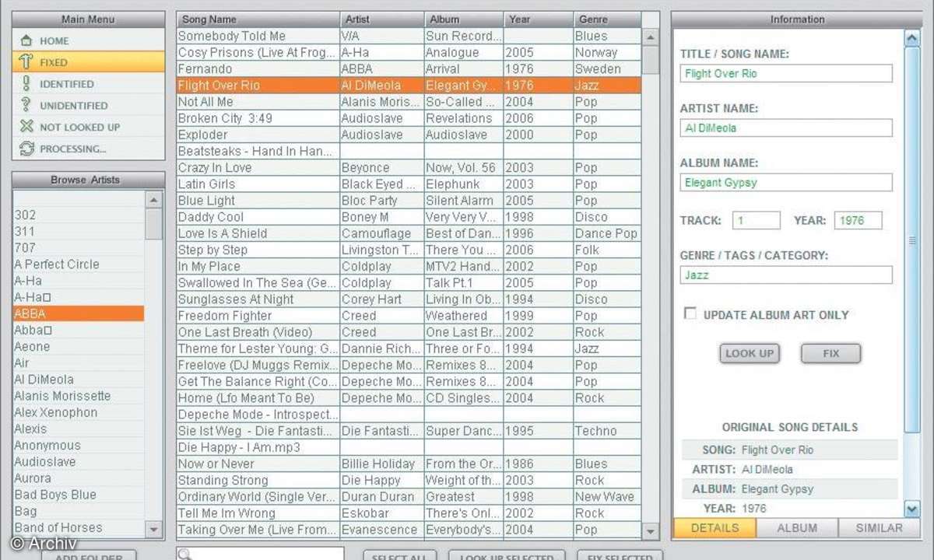Click the up arrow of Information panel scrollbar
Image resolution: width=934 pixels, height=560 pixels.
tap(912, 37)
